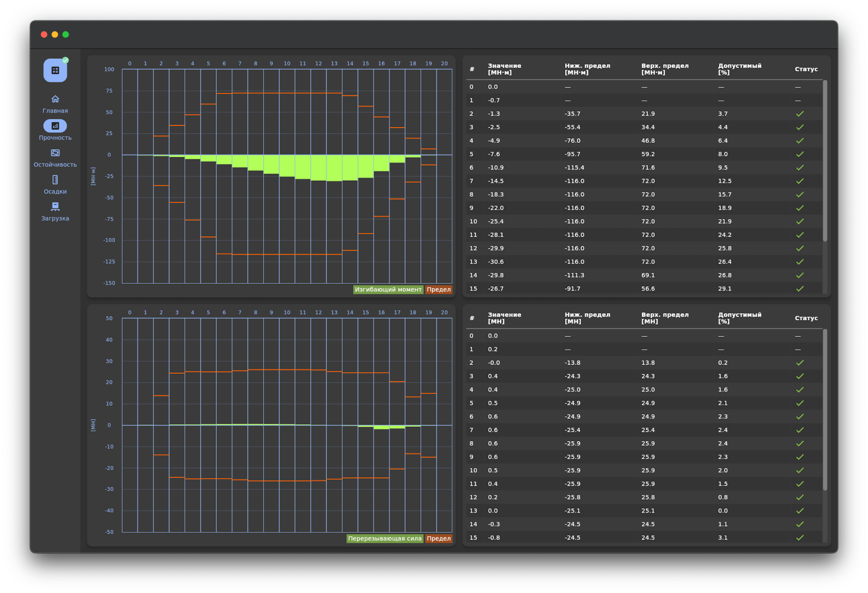The image size is (868, 593).
Task: Open the Загрузка loading section
Action: pos(55,212)
